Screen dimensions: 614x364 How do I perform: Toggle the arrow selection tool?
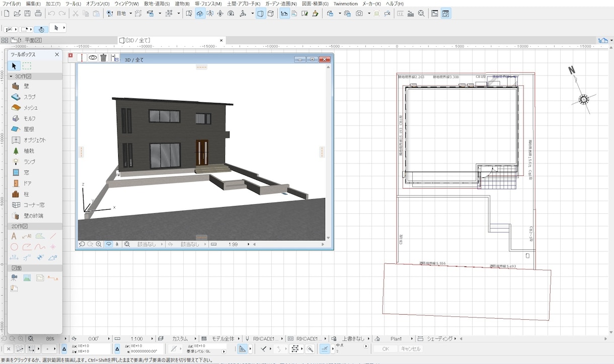coord(14,66)
